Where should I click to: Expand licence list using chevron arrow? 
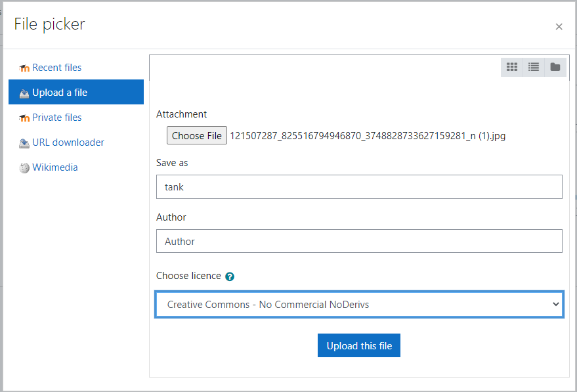point(555,304)
